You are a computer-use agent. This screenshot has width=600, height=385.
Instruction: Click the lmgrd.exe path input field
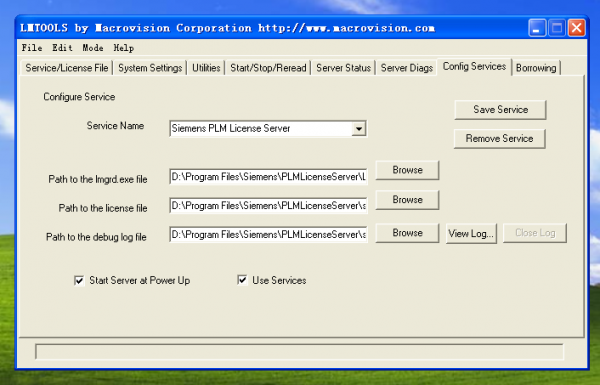pyautogui.click(x=268, y=177)
